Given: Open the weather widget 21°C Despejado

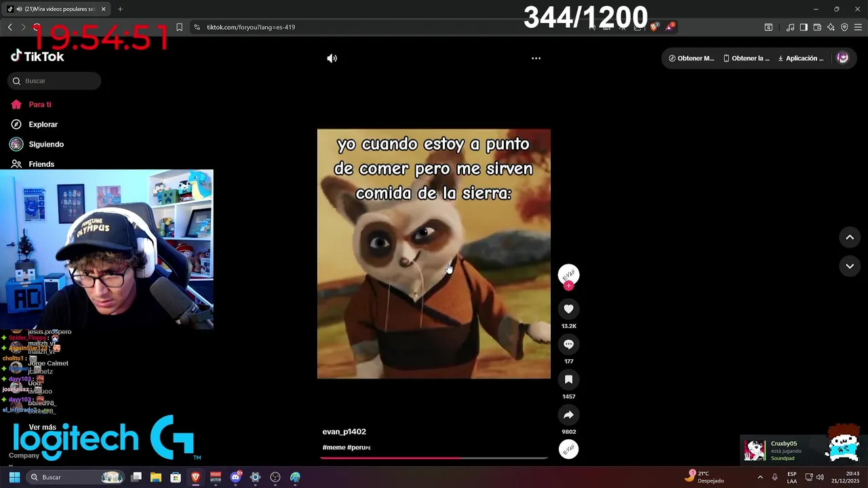Looking at the screenshot, I should click(704, 477).
